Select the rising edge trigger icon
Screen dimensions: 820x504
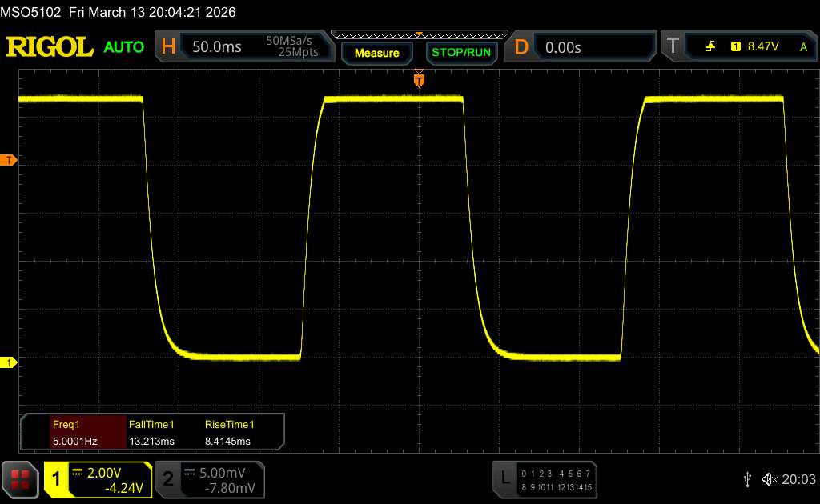pyautogui.click(x=710, y=47)
